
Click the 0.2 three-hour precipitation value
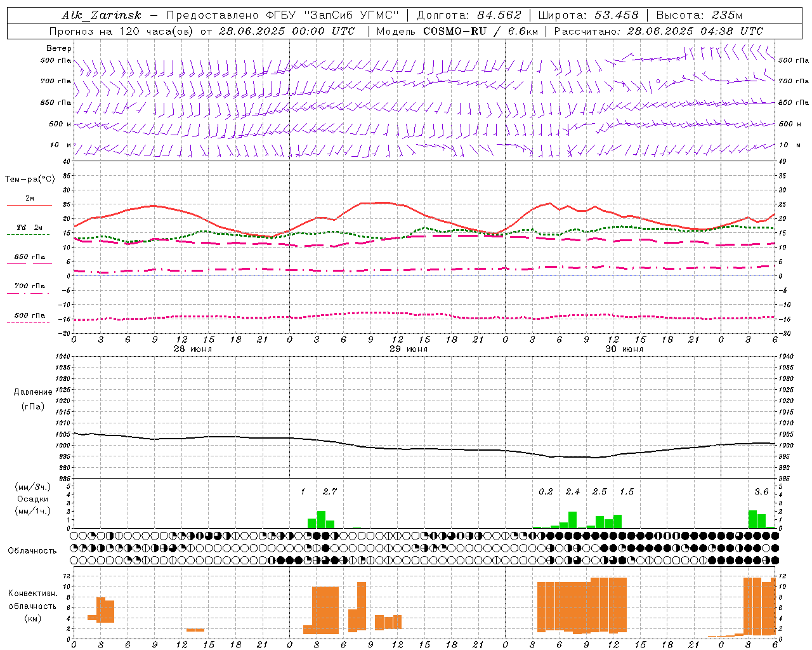click(x=546, y=491)
